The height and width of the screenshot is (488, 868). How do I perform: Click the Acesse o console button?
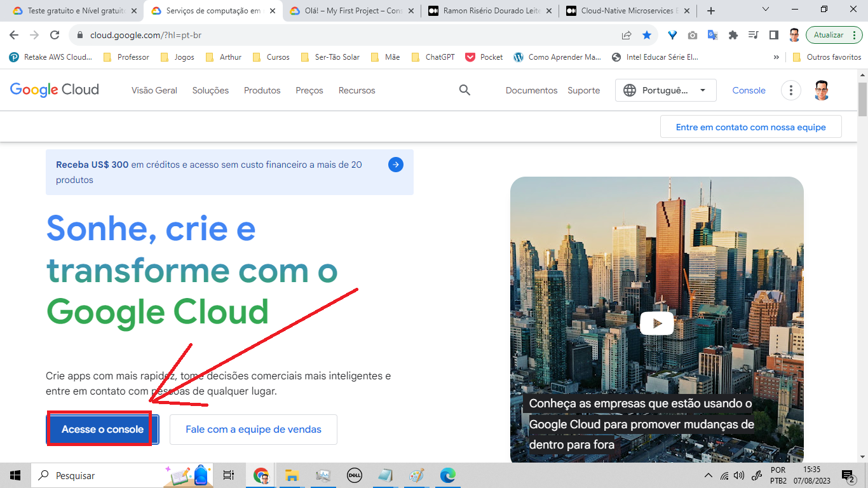[x=102, y=430]
